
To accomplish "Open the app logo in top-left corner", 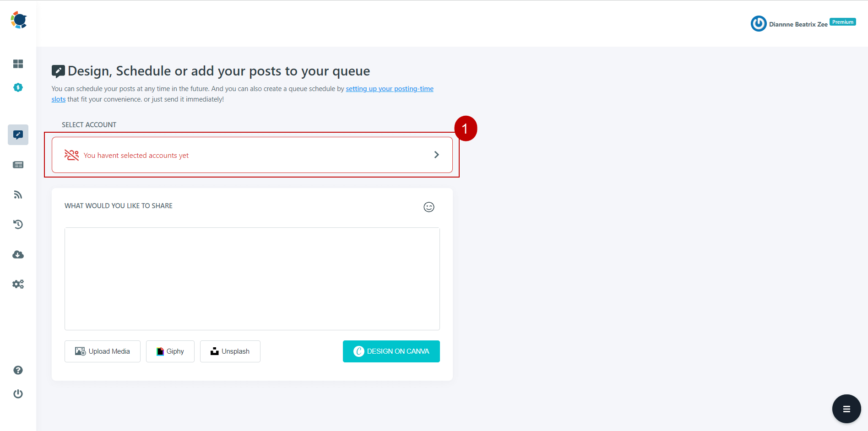I will [x=18, y=20].
